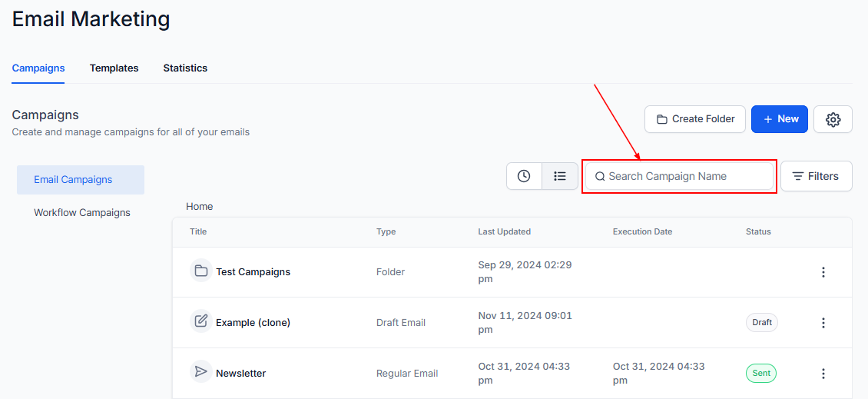The height and width of the screenshot is (399, 868).
Task: Click the Test Campaigns folder icon
Action: (201, 271)
